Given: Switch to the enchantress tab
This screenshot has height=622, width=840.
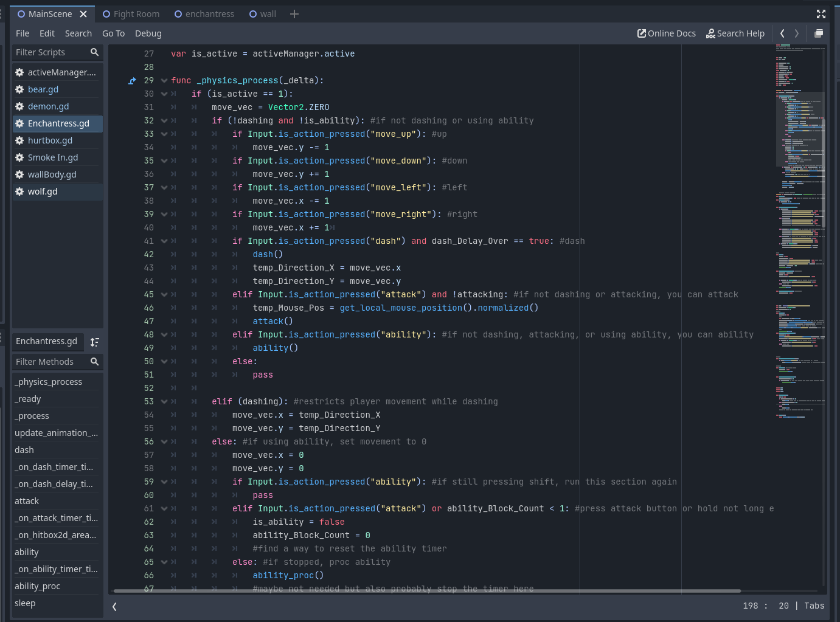Looking at the screenshot, I should click(x=204, y=14).
